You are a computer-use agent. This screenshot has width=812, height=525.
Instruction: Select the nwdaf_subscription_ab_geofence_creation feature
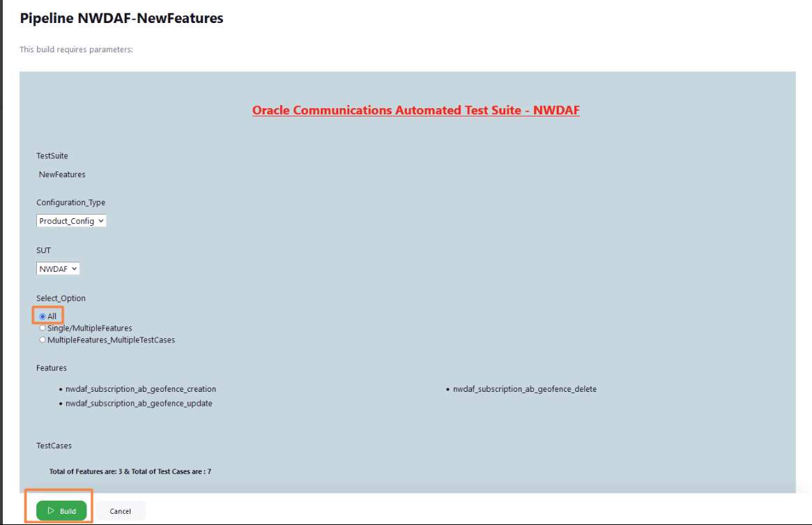click(141, 388)
